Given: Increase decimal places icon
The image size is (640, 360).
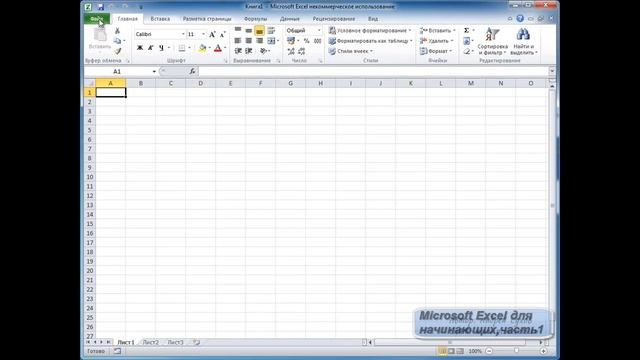Looking at the screenshot, I should click(x=291, y=51).
